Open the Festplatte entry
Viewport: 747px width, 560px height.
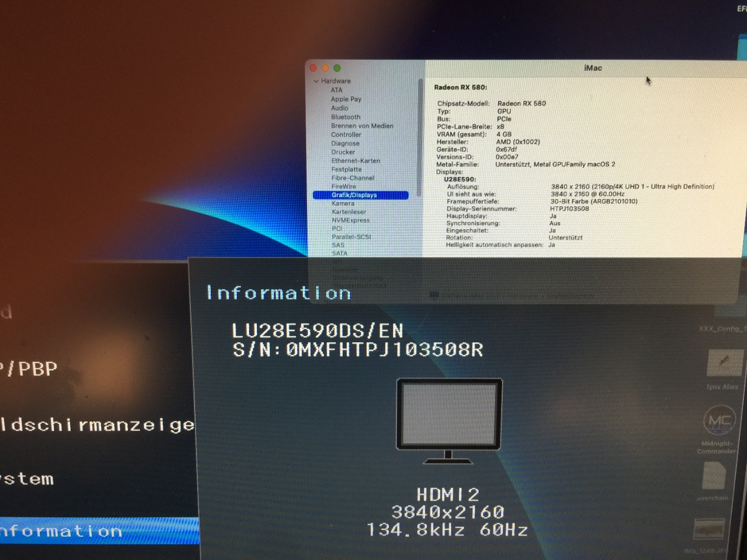point(347,170)
